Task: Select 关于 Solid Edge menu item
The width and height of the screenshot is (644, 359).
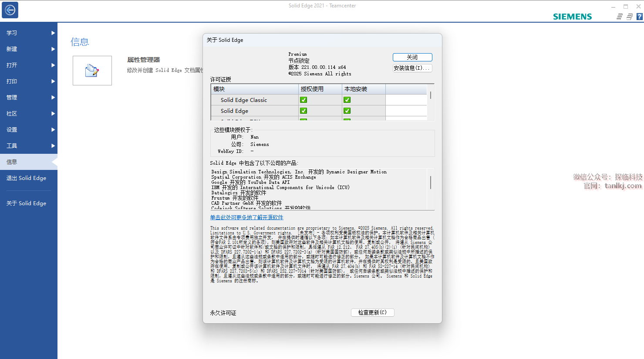Action: (x=26, y=203)
